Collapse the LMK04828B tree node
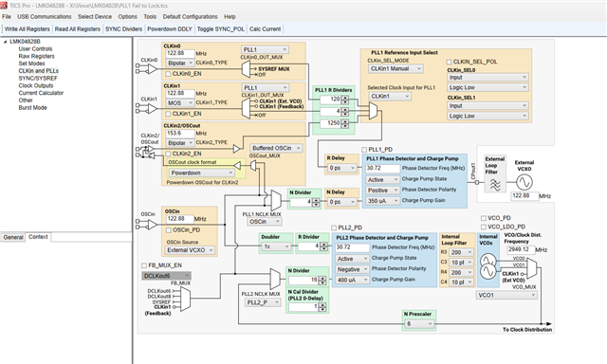 coord(5,42)
